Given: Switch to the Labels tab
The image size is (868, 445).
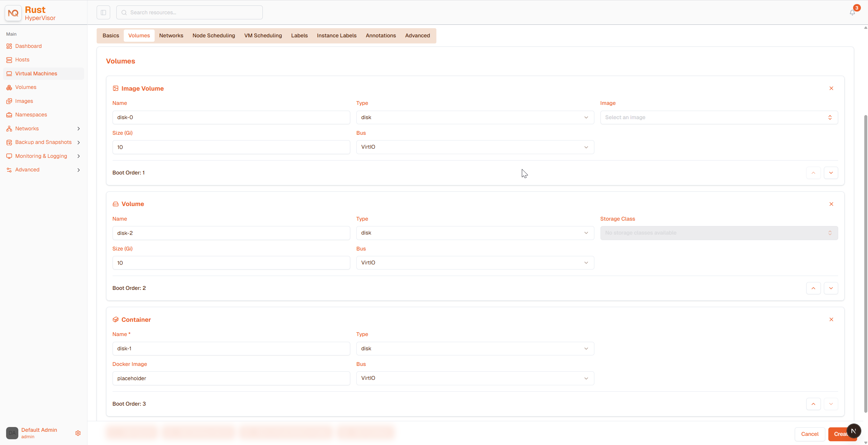Looking at the screenshot, I should (299, 36).
